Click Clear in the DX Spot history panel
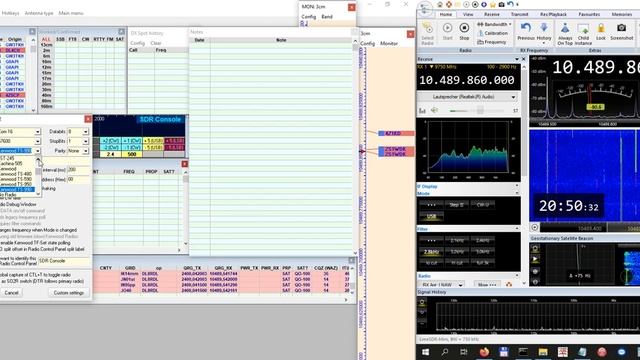 coord(156,43)
